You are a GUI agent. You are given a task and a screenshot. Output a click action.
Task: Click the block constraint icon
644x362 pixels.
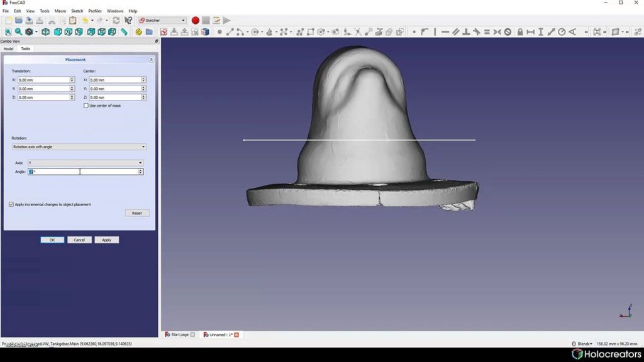[508, 32]
